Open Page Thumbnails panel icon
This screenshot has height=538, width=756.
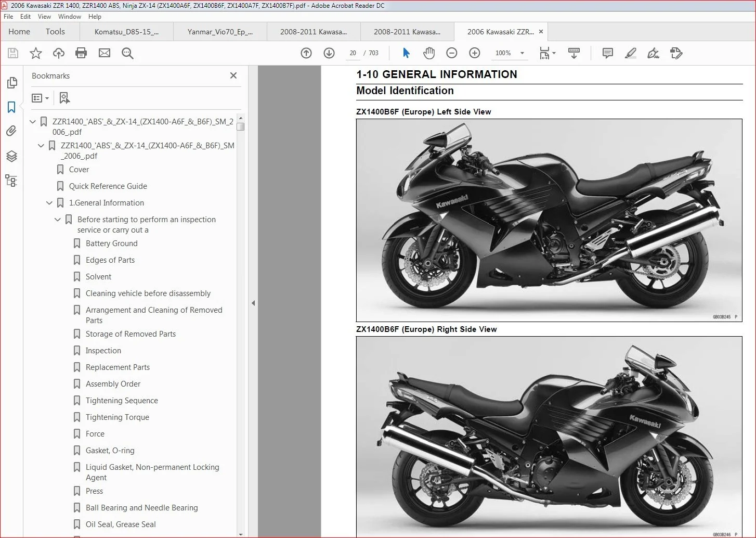11,83
